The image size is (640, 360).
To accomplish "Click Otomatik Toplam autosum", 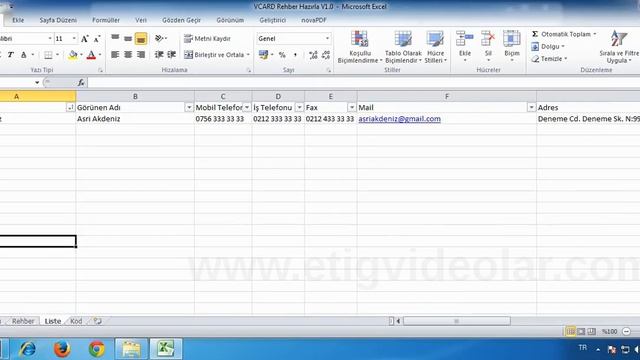I will (x=564, y=34).
